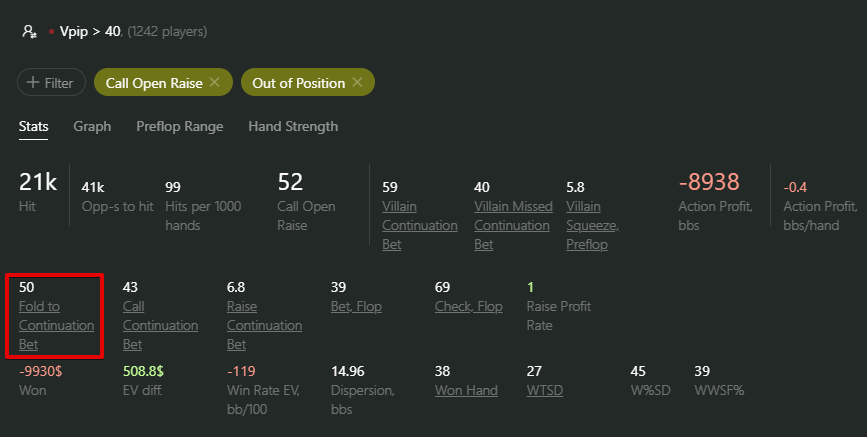Viewport: 867px width, 437px height.
Task: Click the Villain Missed Continuation Bet link
Action: (513, 225)
